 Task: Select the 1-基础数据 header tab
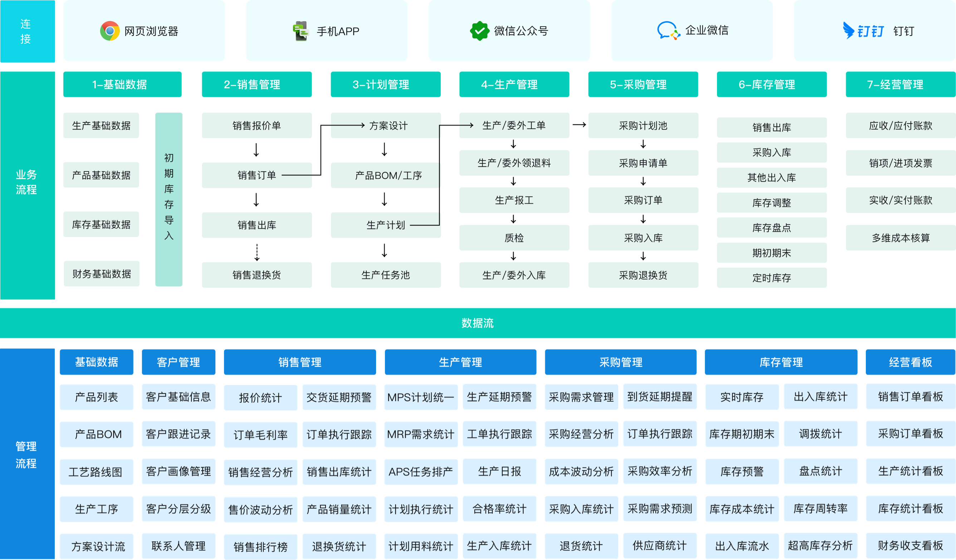(x=122, y=84)
